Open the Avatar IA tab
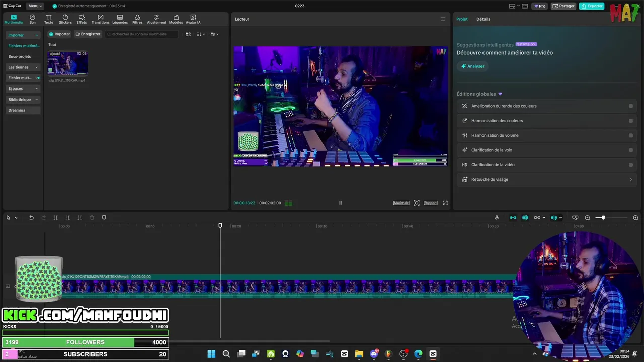This screenshot has width=644, height=362. pyautogui.click(x=193, y=19)
